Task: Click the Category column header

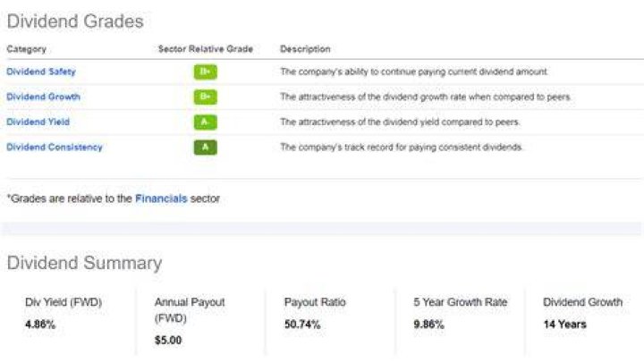Action: pyautogui.click(x=26, y=49)
